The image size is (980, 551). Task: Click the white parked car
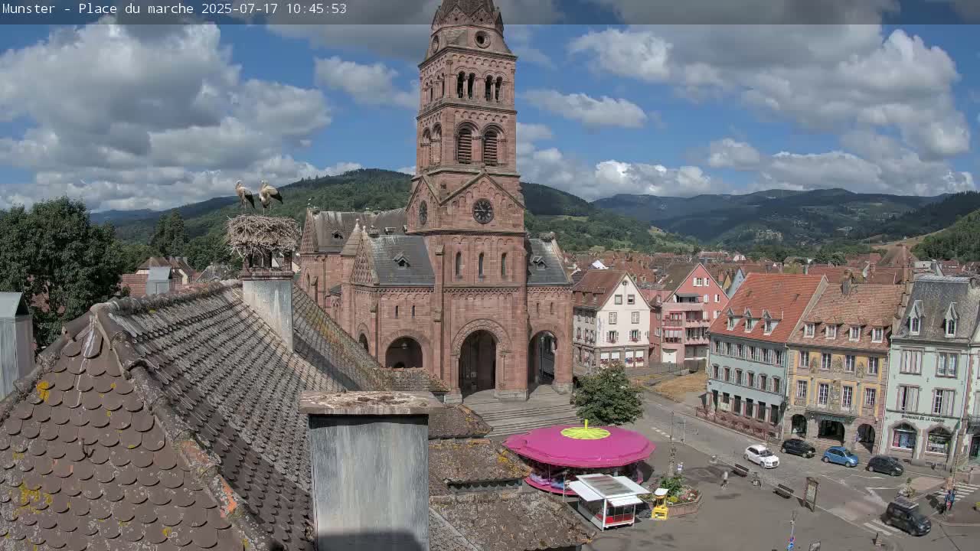tap(761, 456)
